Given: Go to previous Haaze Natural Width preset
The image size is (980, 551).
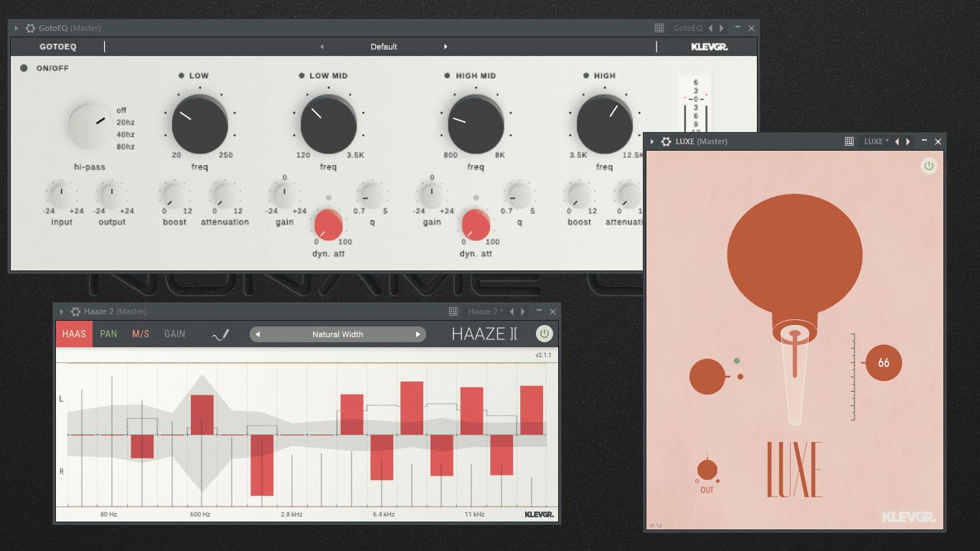Looking at the screenshot, I should tap(258, 334).
